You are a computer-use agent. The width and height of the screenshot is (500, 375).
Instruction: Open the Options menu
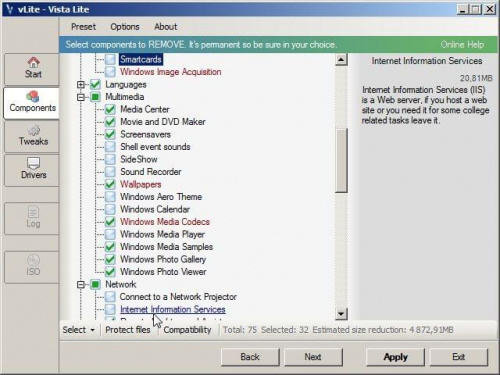(125, 27)
